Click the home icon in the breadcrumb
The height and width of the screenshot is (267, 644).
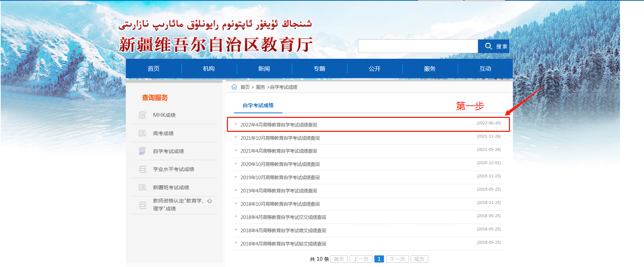point(234,87)
